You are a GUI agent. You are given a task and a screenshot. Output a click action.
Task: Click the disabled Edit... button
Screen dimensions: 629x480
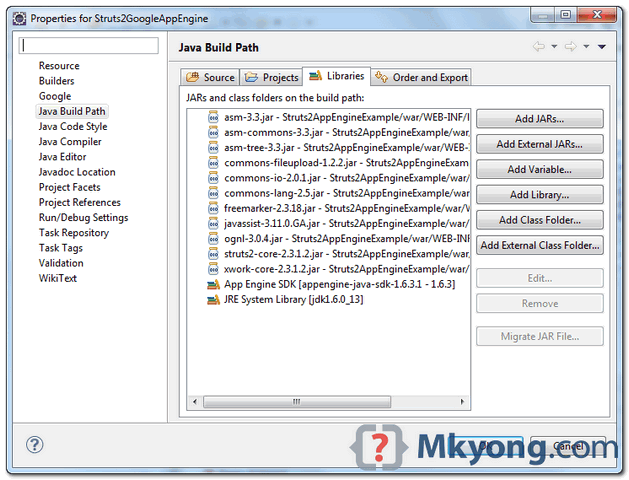pyautogui.click(x=540, y=278)
